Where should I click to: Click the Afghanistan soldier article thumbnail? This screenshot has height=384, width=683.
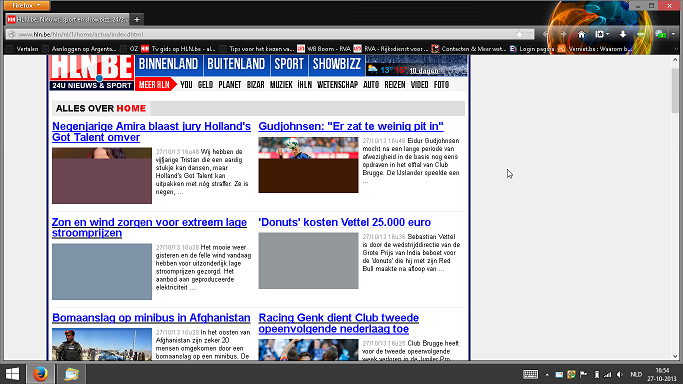coord(102,344)
